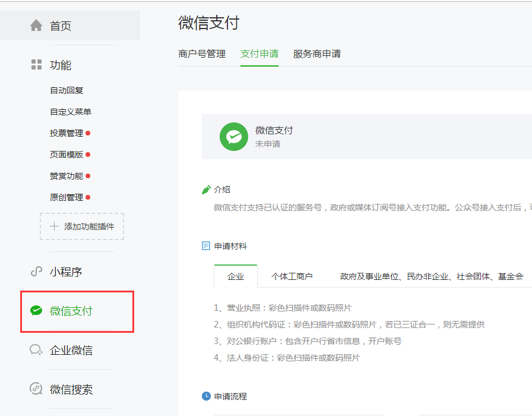Click the 企业微信 chat bubble icon
Image resolution: width=532 pixels, height=416 pixels.
[x=36, y=350]
